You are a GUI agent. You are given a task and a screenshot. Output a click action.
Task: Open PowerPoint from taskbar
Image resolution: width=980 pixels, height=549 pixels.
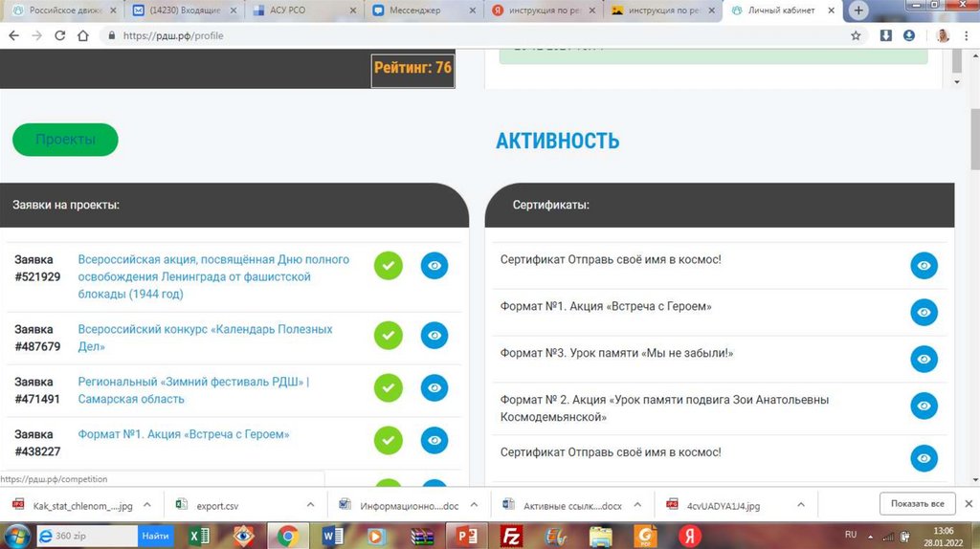(x=466, y=536)
